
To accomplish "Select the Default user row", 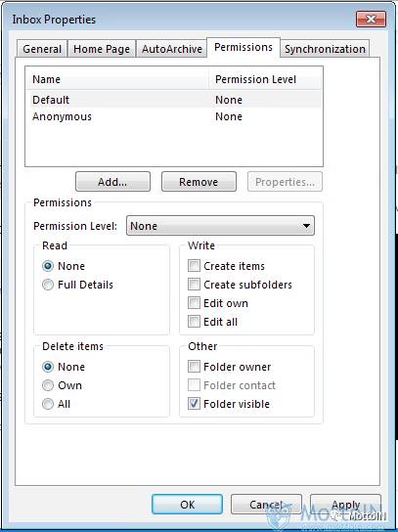I will pyautogui.click(x=174, y=100).
